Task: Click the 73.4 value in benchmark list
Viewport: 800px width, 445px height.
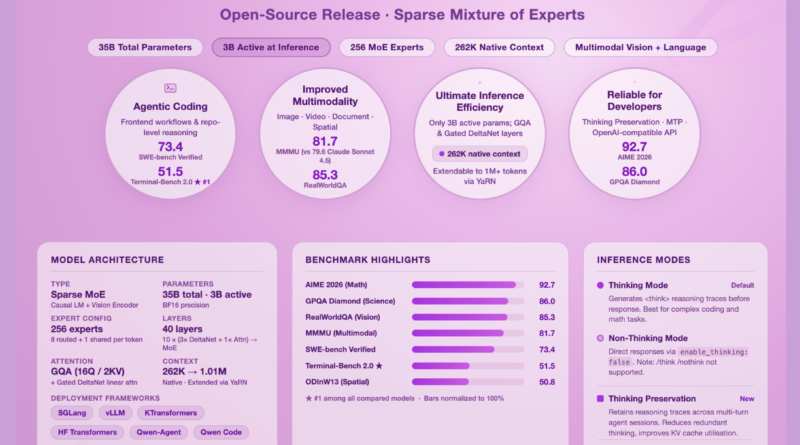Action: (547, 350)
